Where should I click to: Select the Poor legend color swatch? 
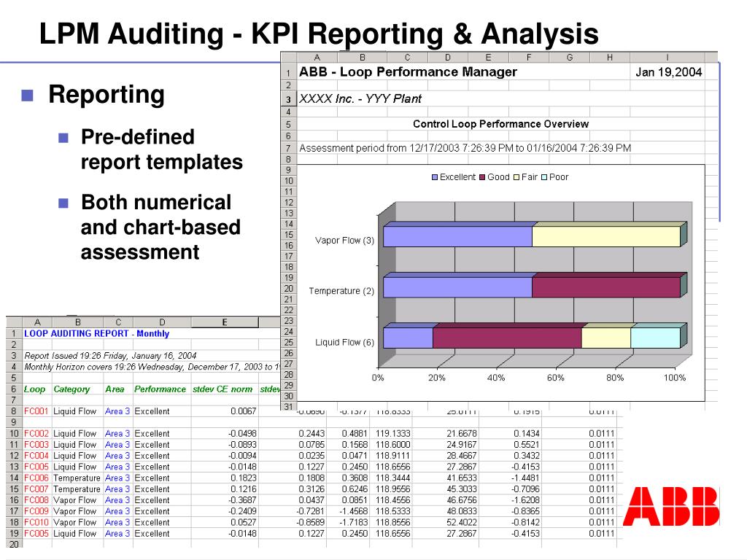(x=544, y=177)
